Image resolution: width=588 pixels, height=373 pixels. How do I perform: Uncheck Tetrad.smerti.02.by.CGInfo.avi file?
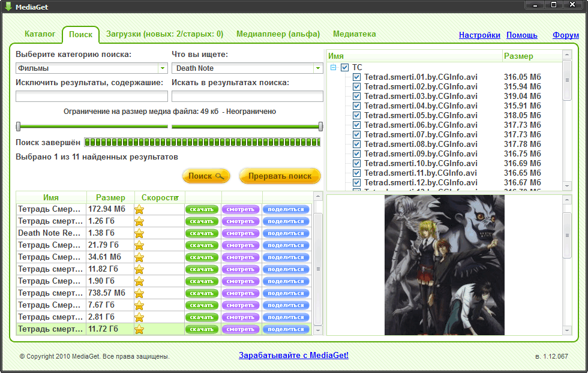[356, 86]
